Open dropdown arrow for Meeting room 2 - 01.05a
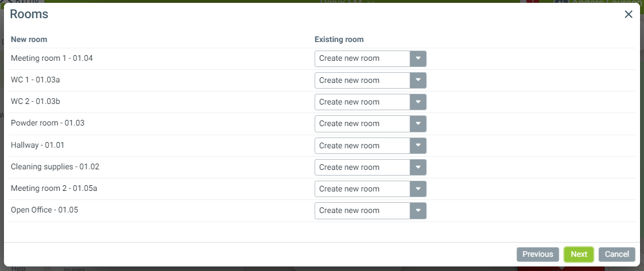 (x=418, y=189)
